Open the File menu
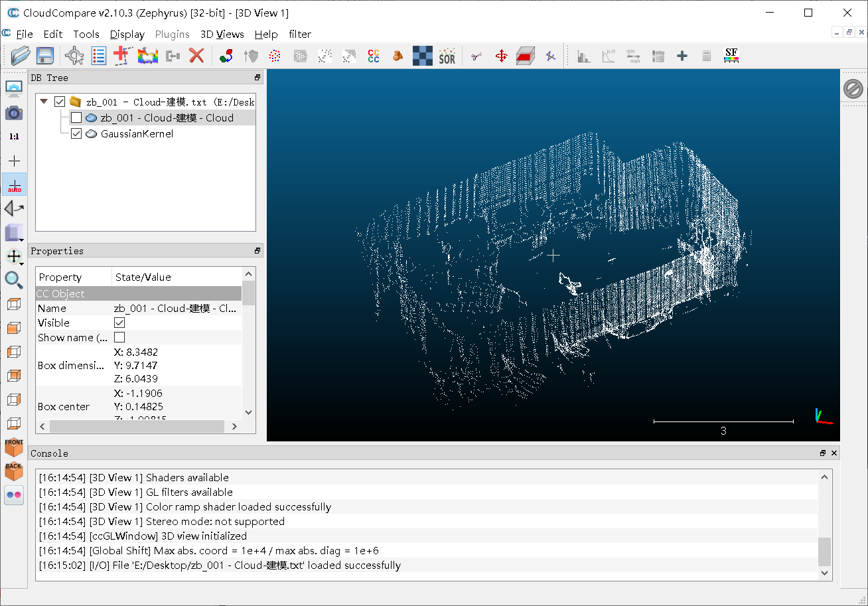 click(25, 34)
